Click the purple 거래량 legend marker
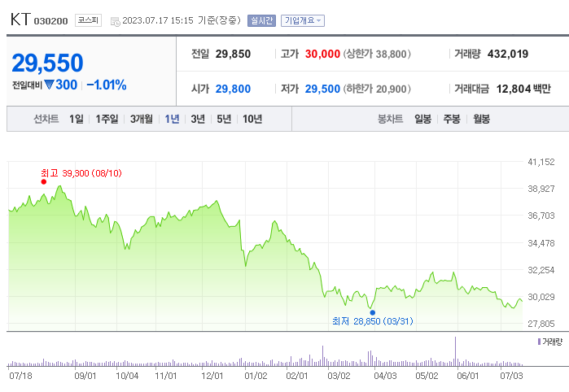 click(x=539, y=342)
